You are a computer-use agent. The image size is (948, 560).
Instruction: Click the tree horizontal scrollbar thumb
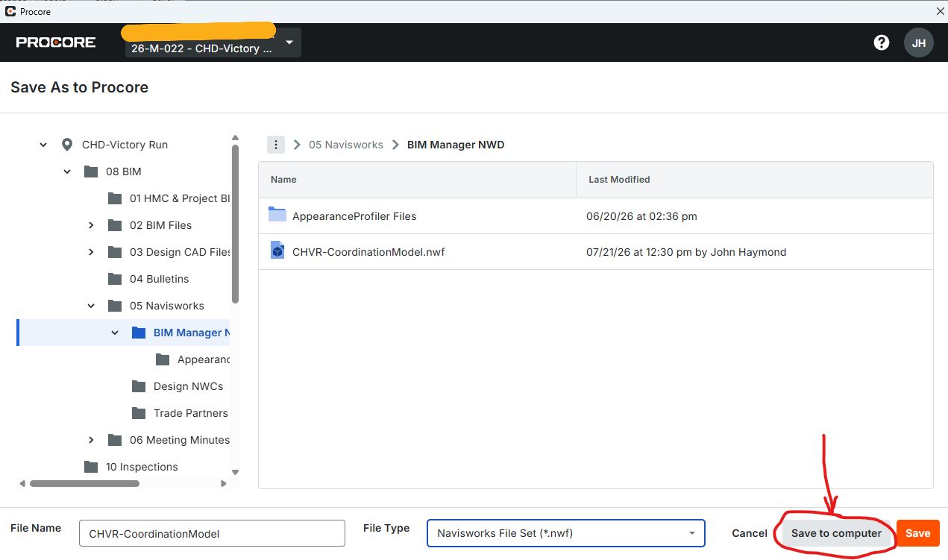(84, 483)
